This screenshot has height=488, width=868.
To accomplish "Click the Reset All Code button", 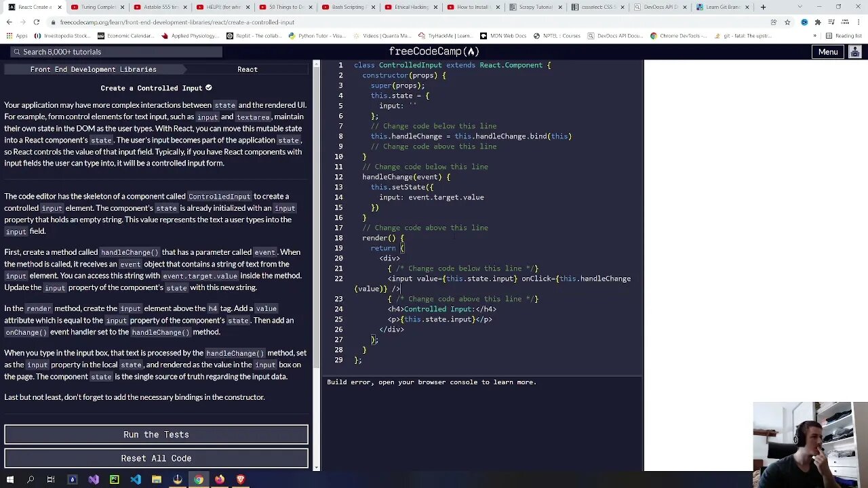I will click(x=156, y=458).
